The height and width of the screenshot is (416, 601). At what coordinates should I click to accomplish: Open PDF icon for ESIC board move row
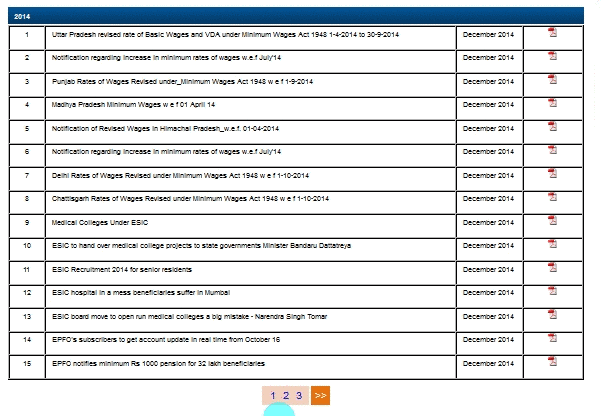552,314
